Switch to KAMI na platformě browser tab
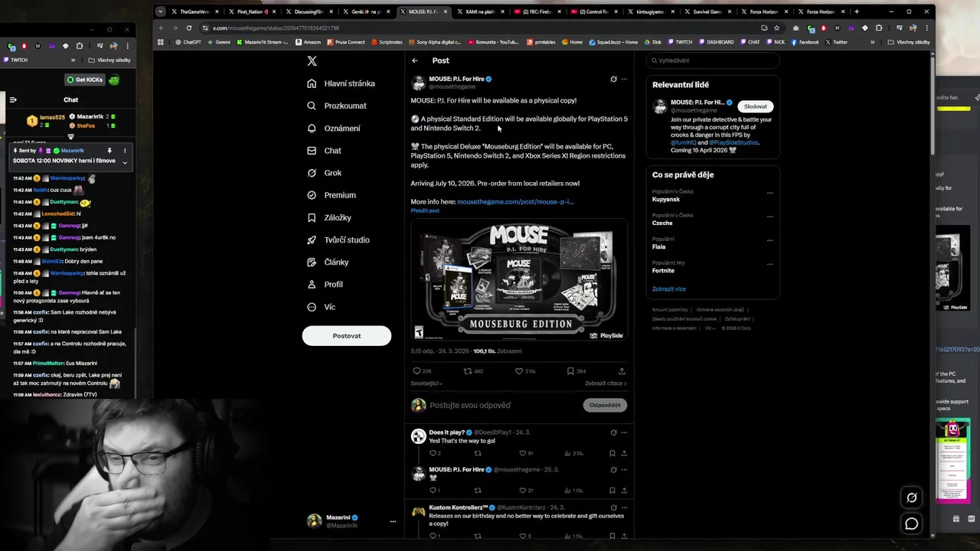980x551 pixels. click(x=479, y=11)
